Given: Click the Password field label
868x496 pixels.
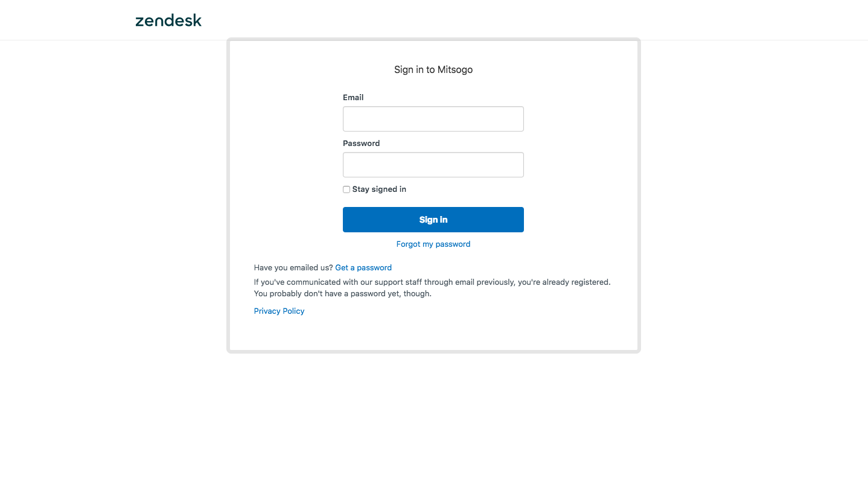Looking at the screenshot, I should pos(361,143).
